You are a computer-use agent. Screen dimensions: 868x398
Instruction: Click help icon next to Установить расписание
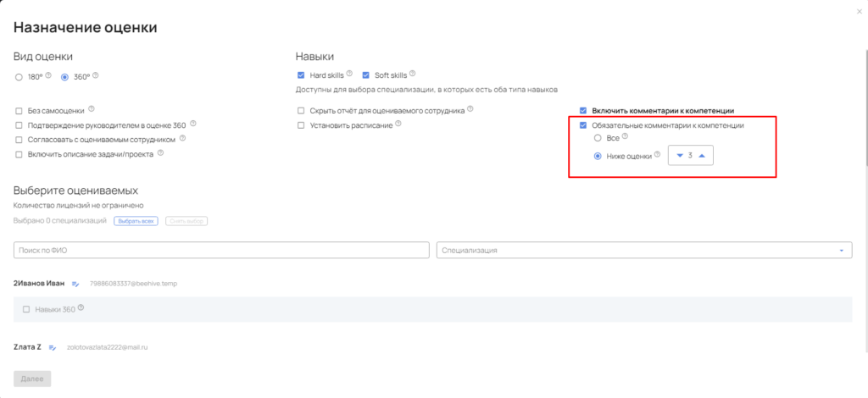[398, 124]
